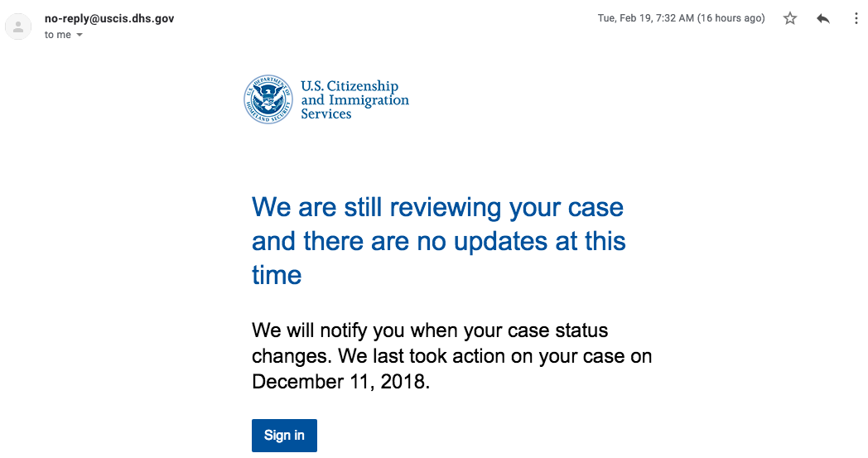The width and height of the screenshot is (868, 458).
Task: Click the word "Services" in the USCIS logo
Action: 326,113
